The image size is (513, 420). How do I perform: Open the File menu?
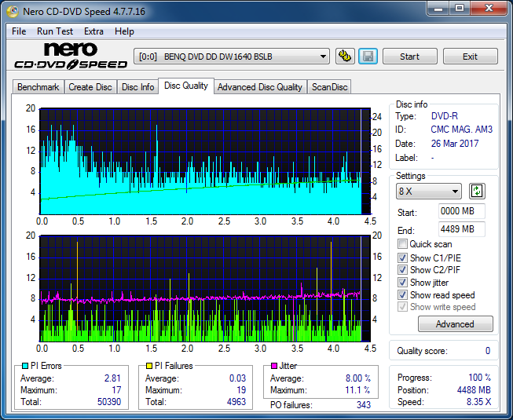point(19,31)
